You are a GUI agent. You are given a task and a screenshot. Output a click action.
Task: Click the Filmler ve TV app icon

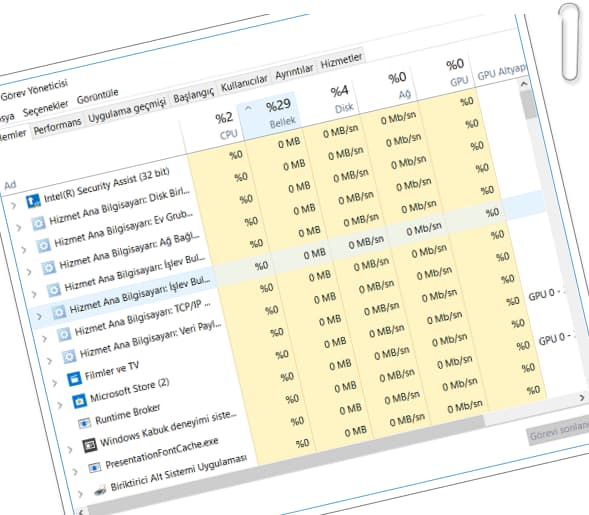74,379
